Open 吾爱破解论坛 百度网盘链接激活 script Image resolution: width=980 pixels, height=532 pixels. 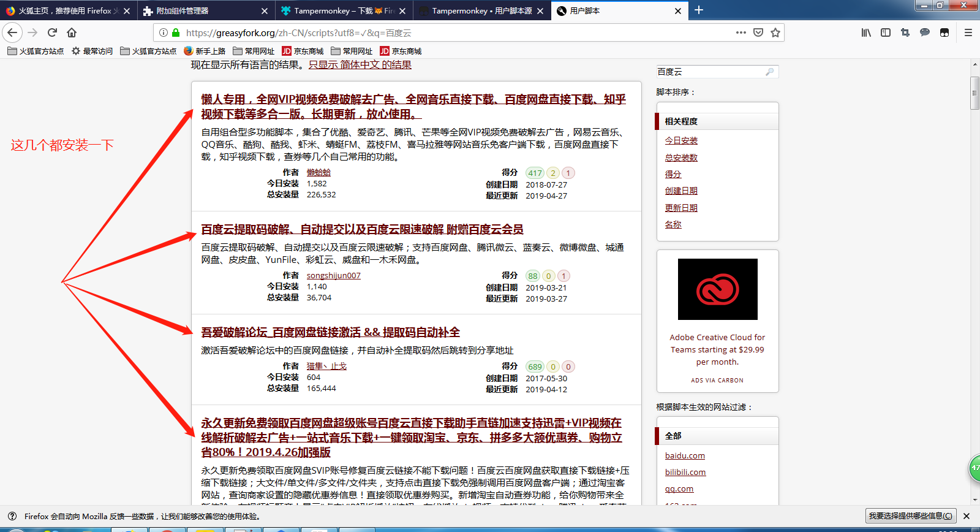tap(330, 332)
